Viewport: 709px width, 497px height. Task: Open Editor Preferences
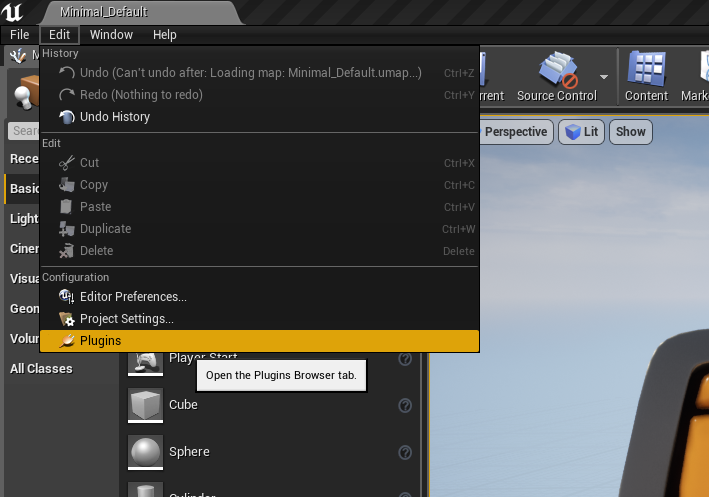(x=260, y=297)
